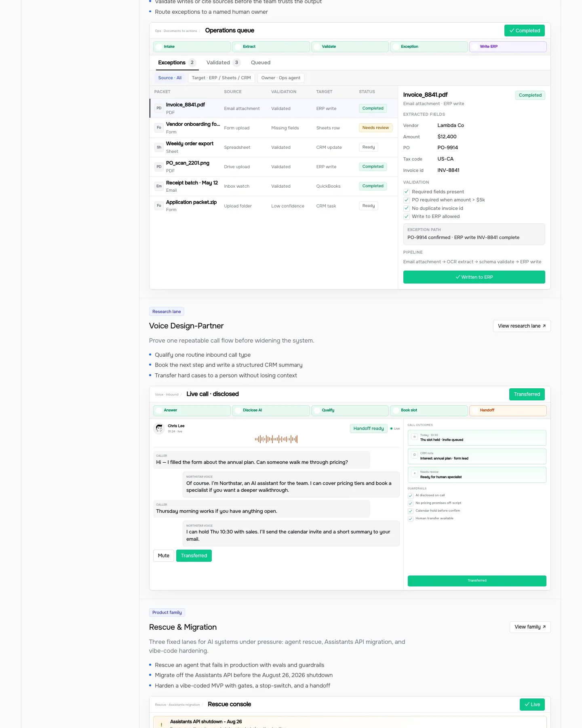The image size is (582, 728).
Task: Click the circle icon in the Write ERP step
Action: click(x=475, y=47)
